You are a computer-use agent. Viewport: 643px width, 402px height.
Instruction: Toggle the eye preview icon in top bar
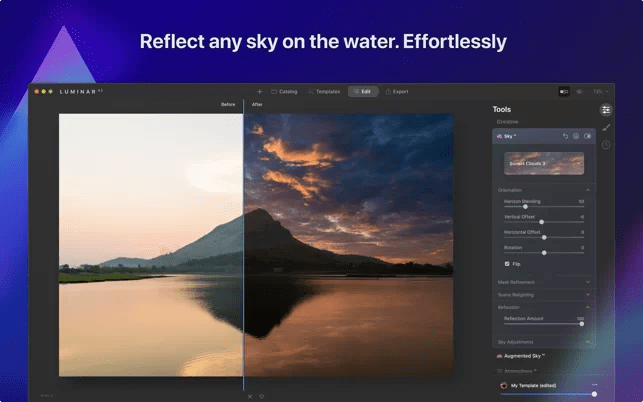(x=579, y=91)
